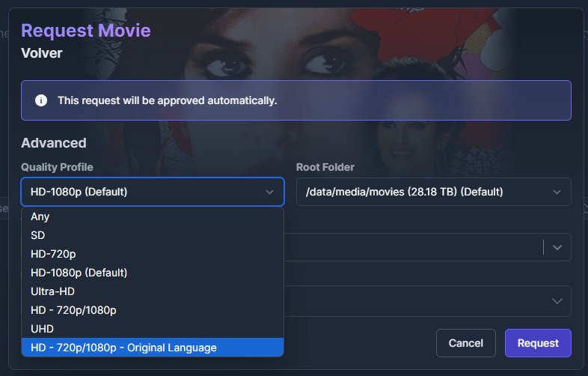
Task: Select the HD - 720p/1080p option
Action: click(x=73, y=310)
